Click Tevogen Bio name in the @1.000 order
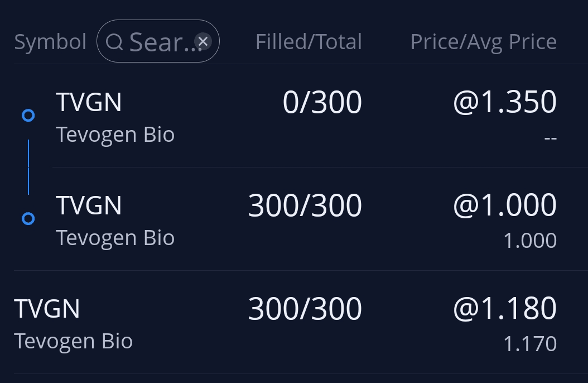 115,238
